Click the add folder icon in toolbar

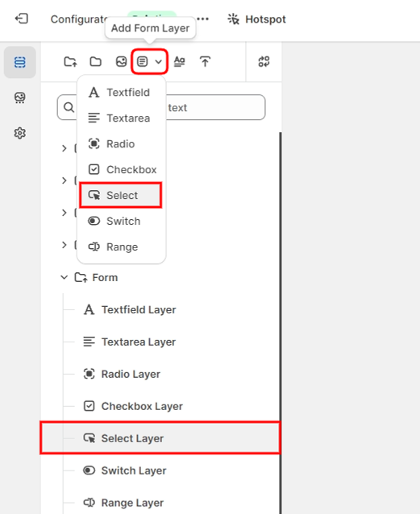coord(95,61)
